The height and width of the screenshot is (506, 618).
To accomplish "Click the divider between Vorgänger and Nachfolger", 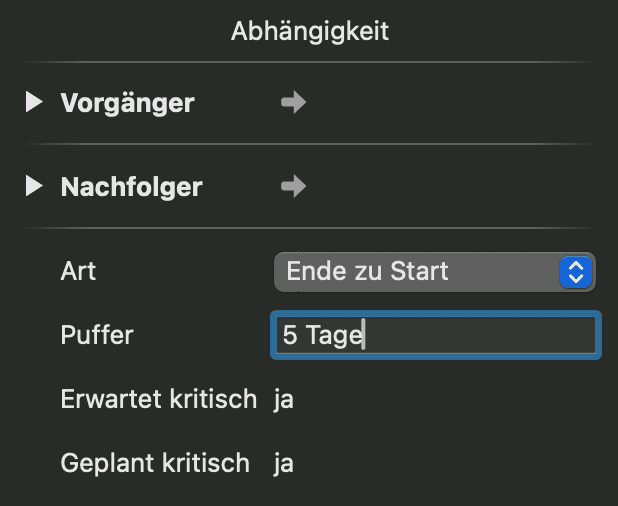I will tap(309, 145).
